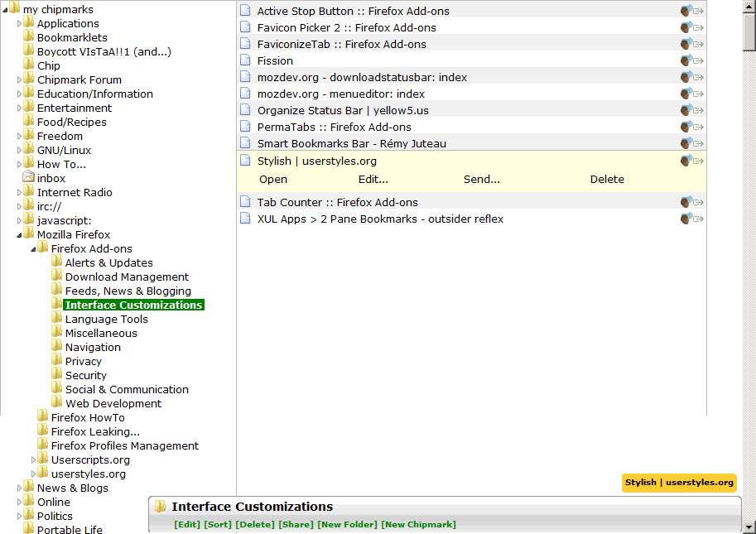Click the chip icon on Favicon Picker 2 row

point(686,27)
